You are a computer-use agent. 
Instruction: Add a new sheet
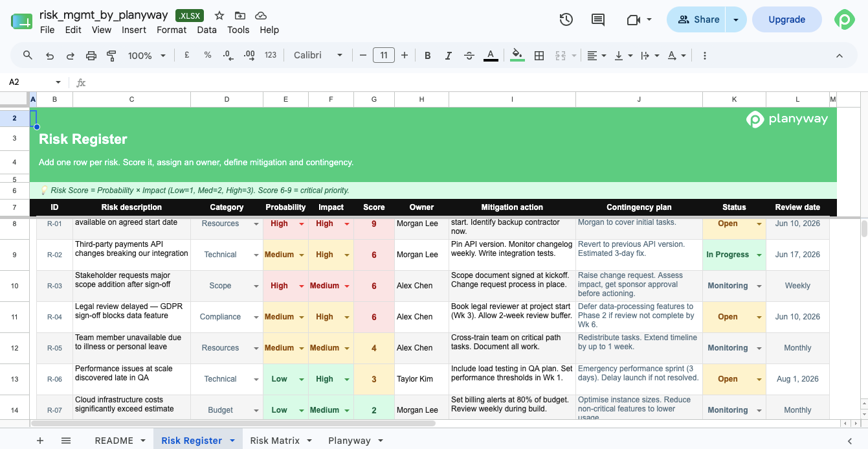pyautogui.click(x=40, y=441)
